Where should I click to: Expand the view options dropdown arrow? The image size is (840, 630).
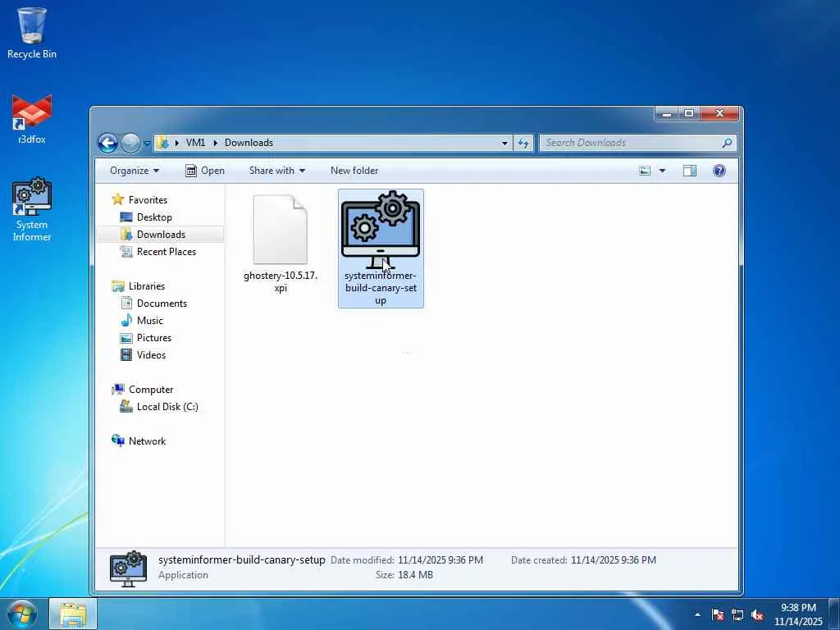click(662, 171)
